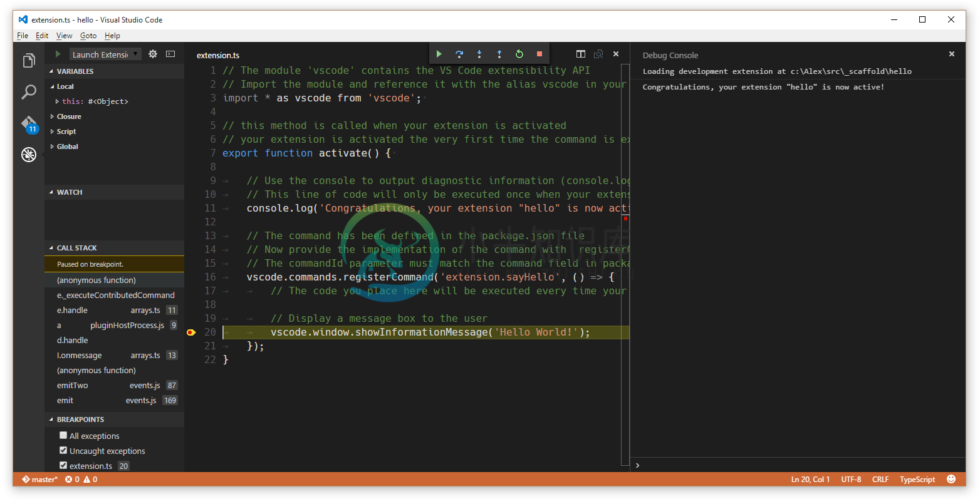Open errors and warnings count in status bar

(81, 480)
